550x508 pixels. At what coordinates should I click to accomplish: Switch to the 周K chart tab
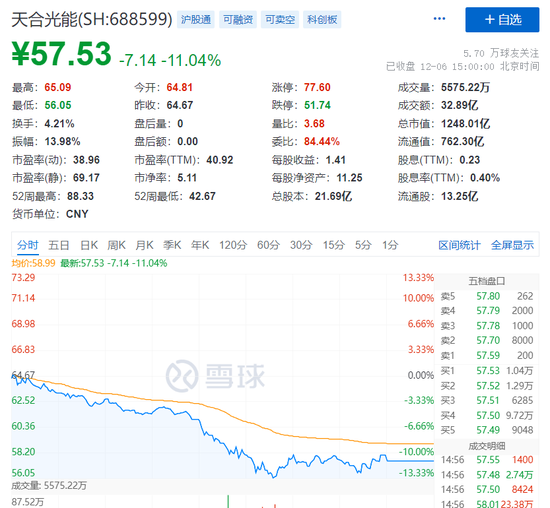(x=116, y=245)
